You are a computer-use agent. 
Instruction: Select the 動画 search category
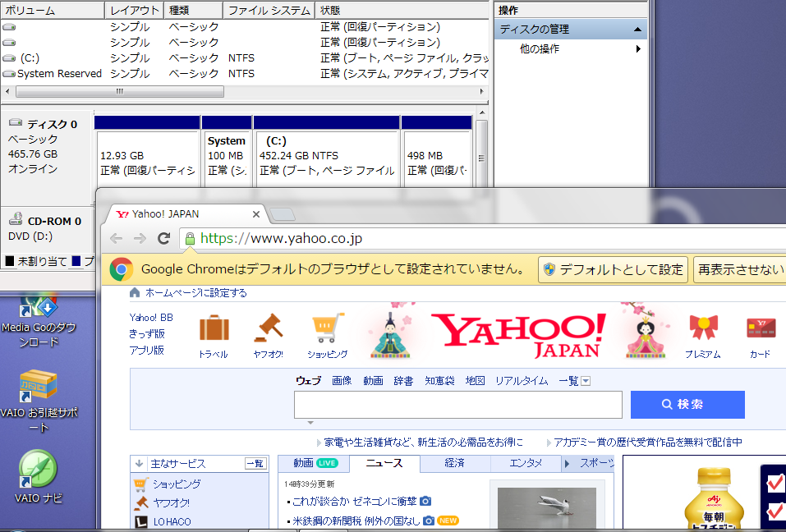point(373,381)
